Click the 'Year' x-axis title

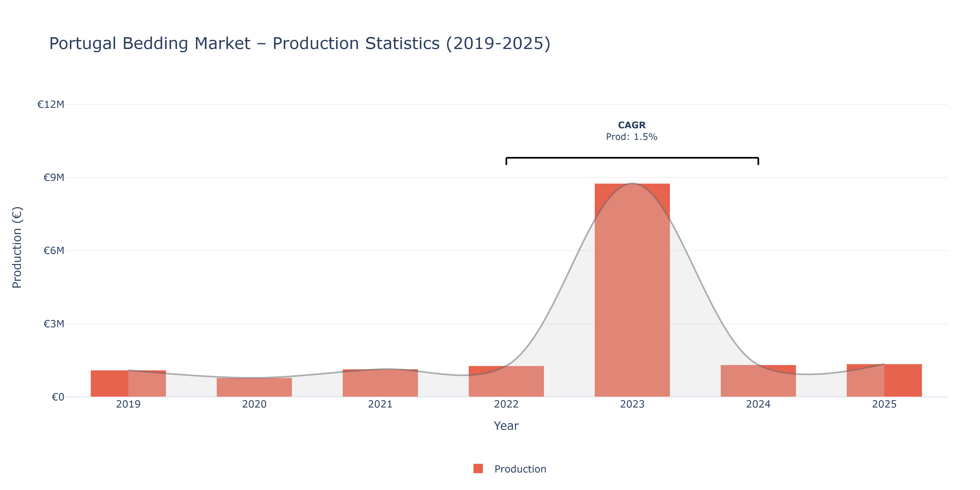pyautogui.click(x=506, y=426)
